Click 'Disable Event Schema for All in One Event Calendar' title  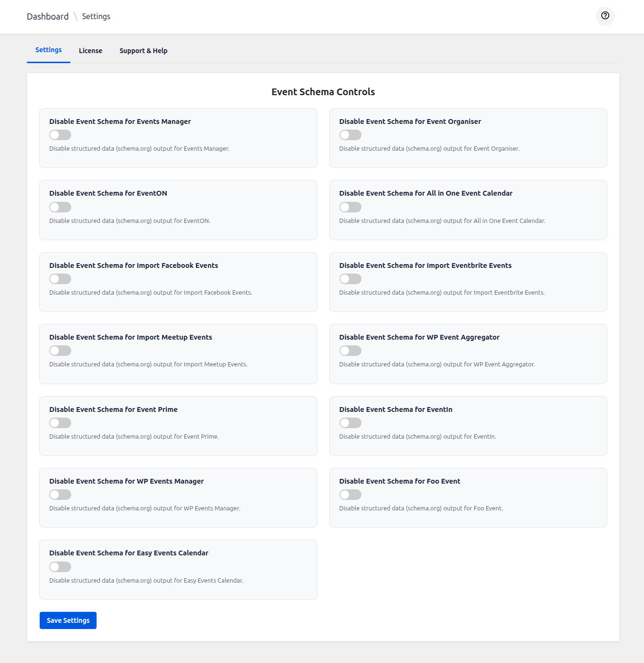pyautogui.click(x=426, y=193)
